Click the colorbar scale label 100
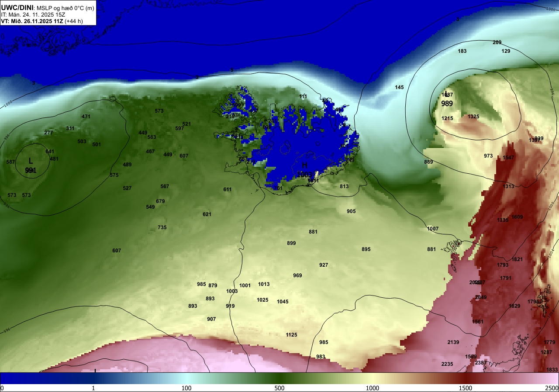 point(186,389)
